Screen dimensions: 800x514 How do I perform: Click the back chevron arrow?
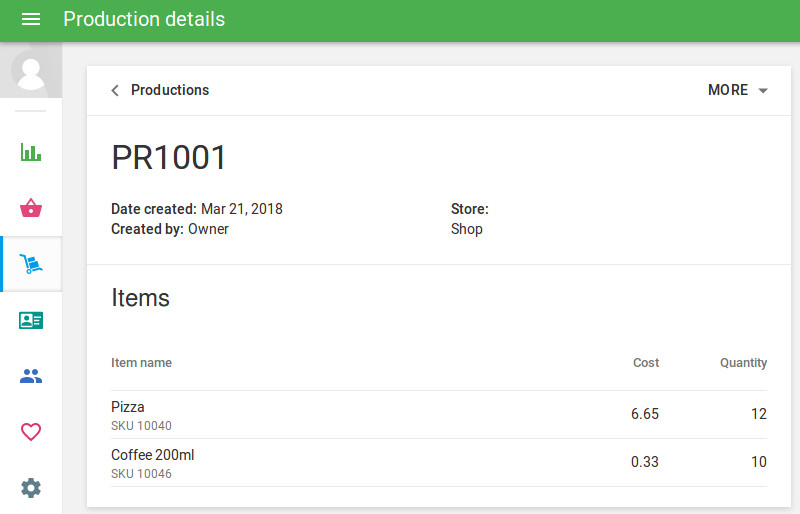(115, 91)
